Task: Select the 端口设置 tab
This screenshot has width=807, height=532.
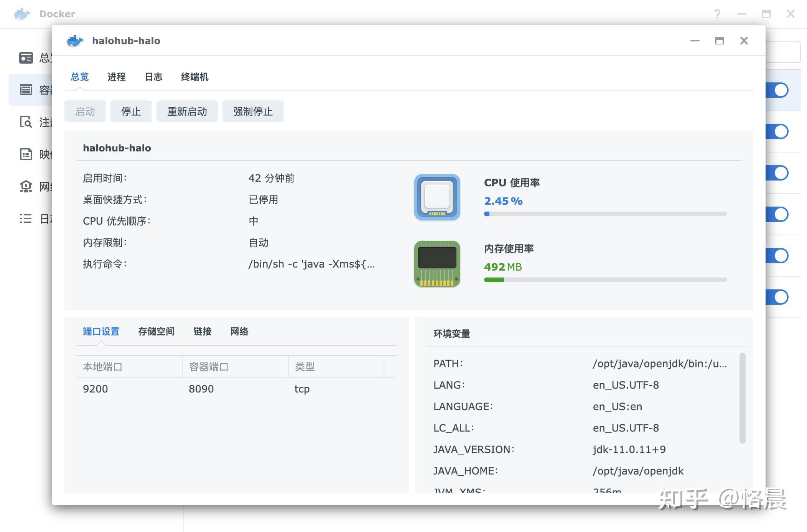Action: pyautogui.click(x=101, y=332)
